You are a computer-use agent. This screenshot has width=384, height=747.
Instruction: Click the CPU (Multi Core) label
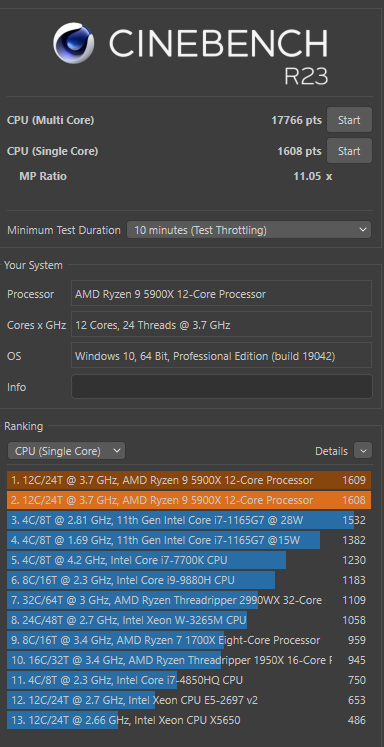[51, 121]
